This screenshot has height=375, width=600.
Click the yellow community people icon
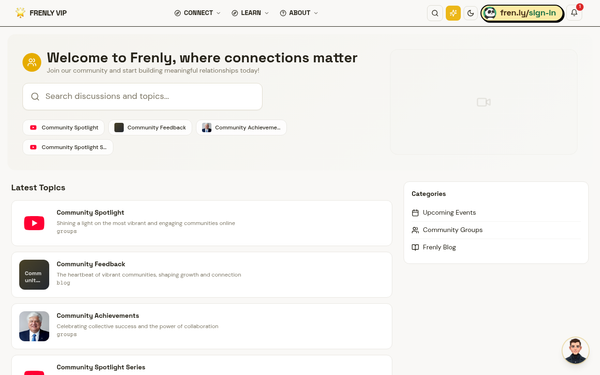tap(32, 62)
